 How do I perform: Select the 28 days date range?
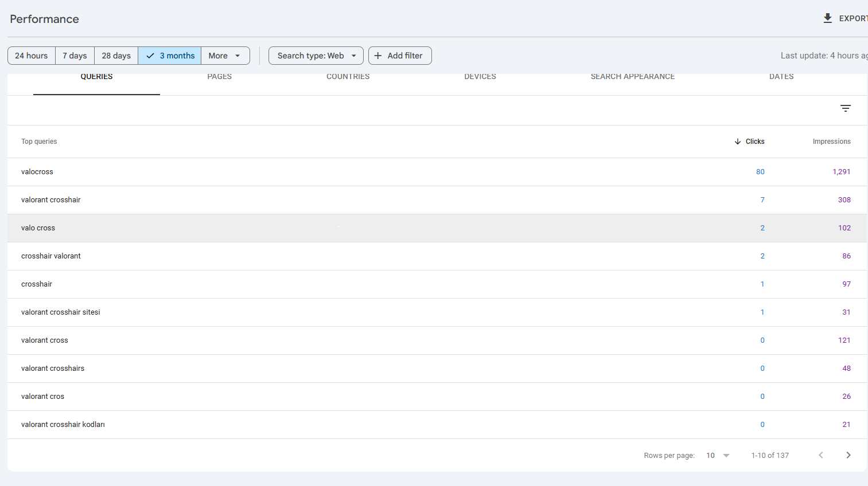pyautogui.click(x=116, y=56)
